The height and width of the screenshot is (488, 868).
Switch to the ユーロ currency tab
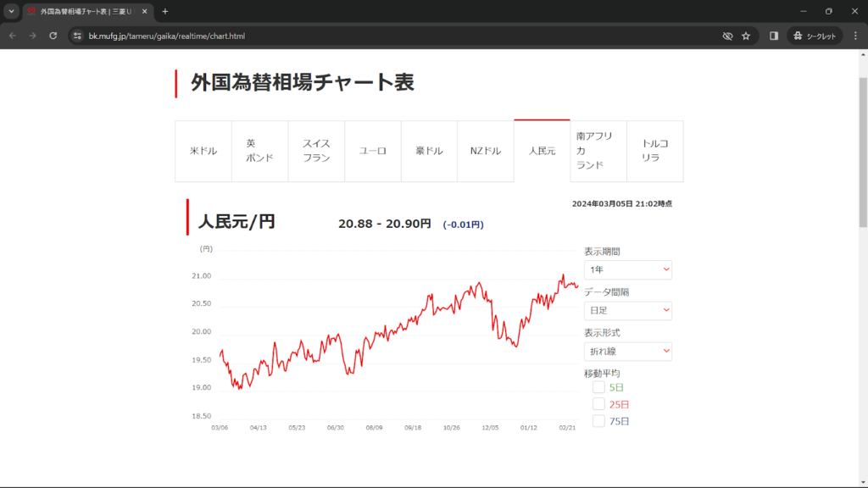click(373, 151)
